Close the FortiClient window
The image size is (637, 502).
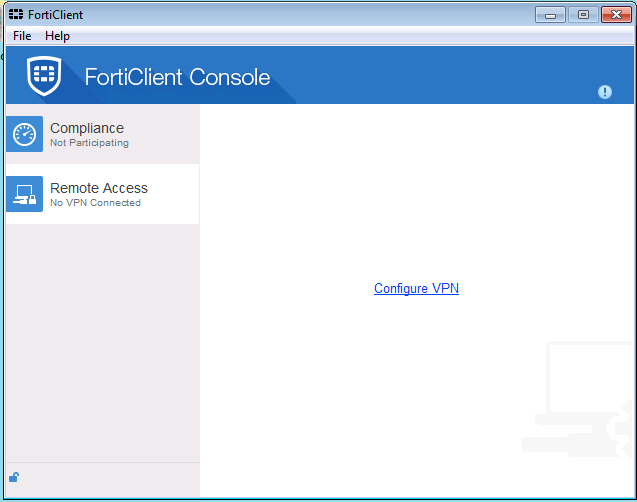pyautogui.click(x=616, y=15)
